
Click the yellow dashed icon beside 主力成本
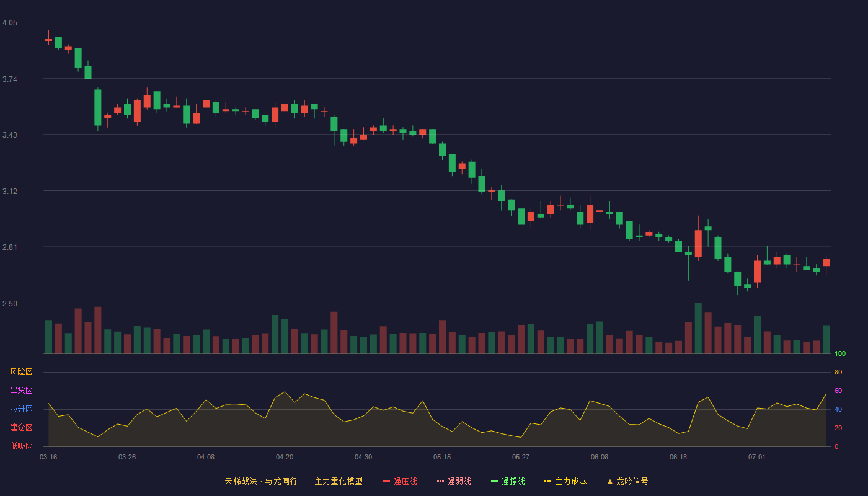547,481
